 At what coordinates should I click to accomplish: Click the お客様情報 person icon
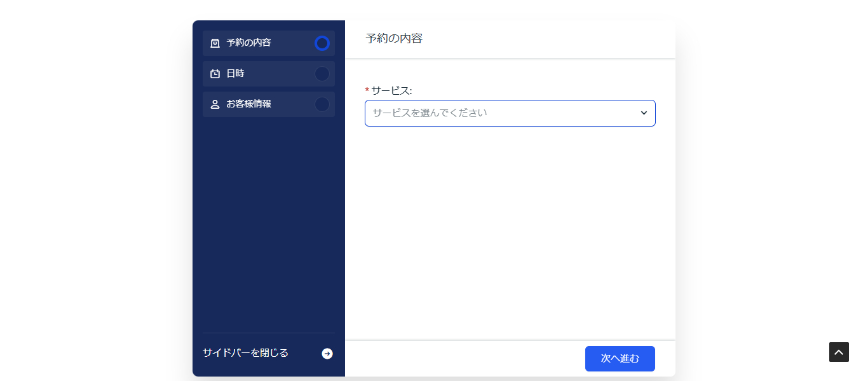[214, 104]
